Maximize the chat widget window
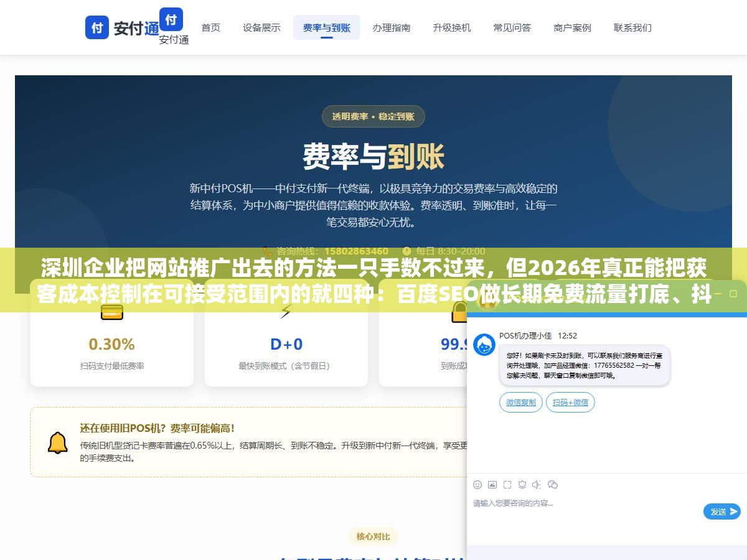This screenshot has width=747, height=560. click(733, 293)
